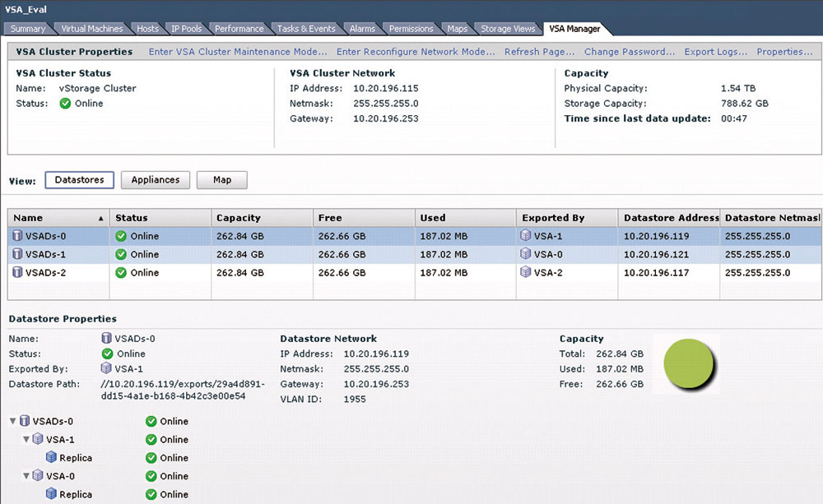Click the VSA-0 appliance icon in Exported By column
This screenshot has width=823, height=504.
525,254
